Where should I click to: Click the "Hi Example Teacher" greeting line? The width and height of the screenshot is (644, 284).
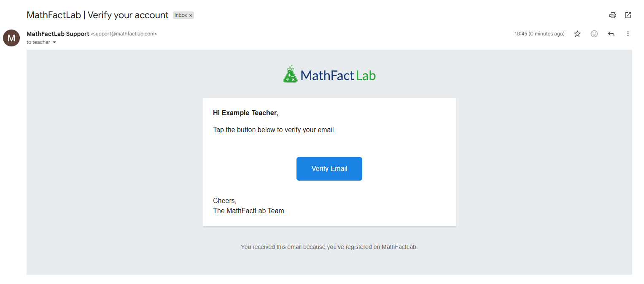point(245,113)
